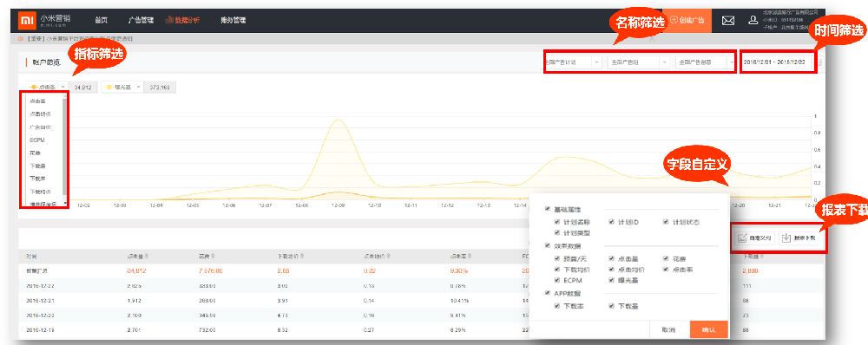Click the user account profile icon
This screenshot has width=868, height=345.
pos(753,21)
